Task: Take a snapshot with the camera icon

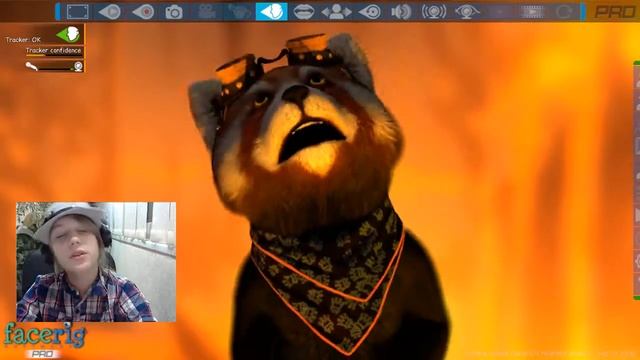Action: (174, 12)
